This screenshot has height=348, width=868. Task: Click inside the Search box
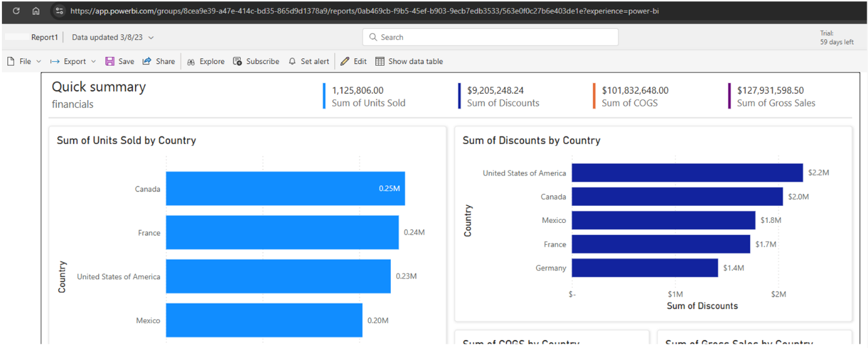pos(490,37)
